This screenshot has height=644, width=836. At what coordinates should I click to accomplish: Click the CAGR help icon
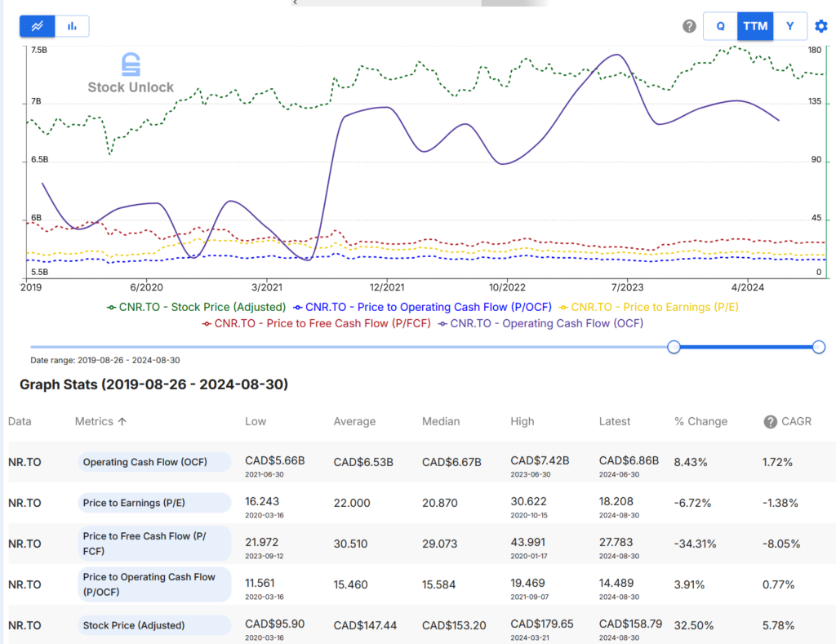click(x=770, y=422)
